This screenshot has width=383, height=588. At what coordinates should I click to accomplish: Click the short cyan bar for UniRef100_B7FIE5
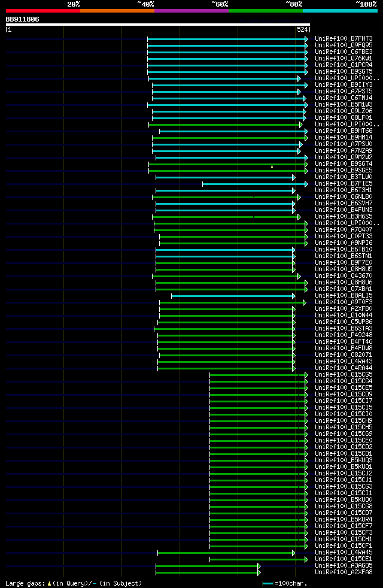coord(255,184)
